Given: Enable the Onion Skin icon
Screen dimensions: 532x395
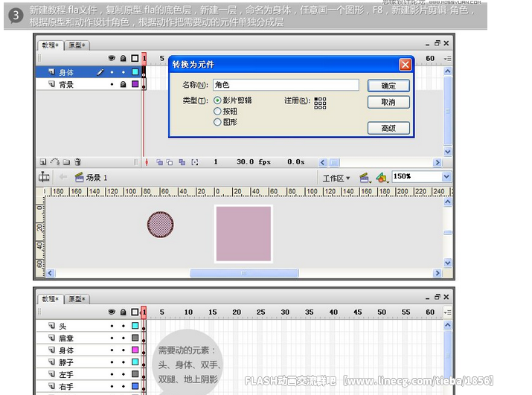Looking at the screenshot, I should [x=159, y=162].
